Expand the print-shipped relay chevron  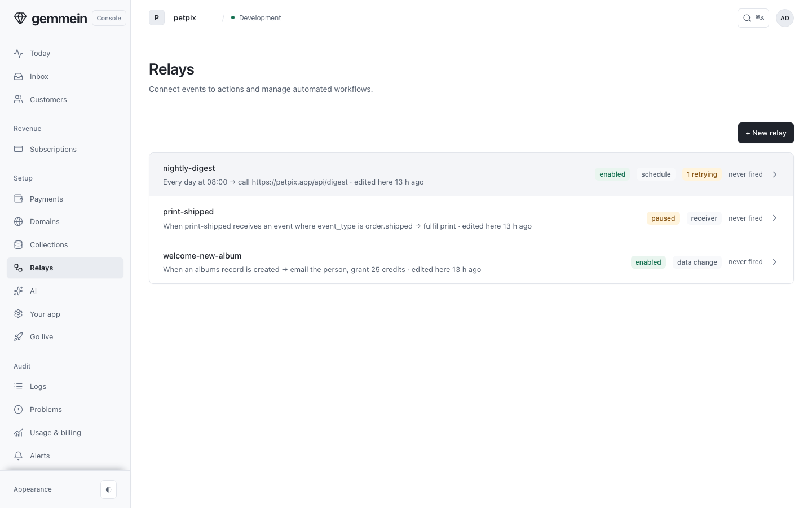(775, 218)
